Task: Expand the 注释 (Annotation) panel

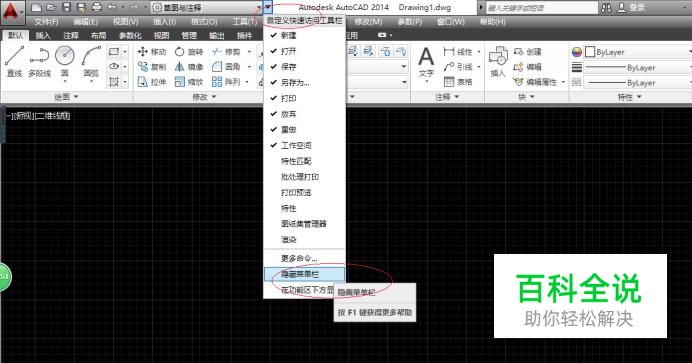Action: pos(447,97)
